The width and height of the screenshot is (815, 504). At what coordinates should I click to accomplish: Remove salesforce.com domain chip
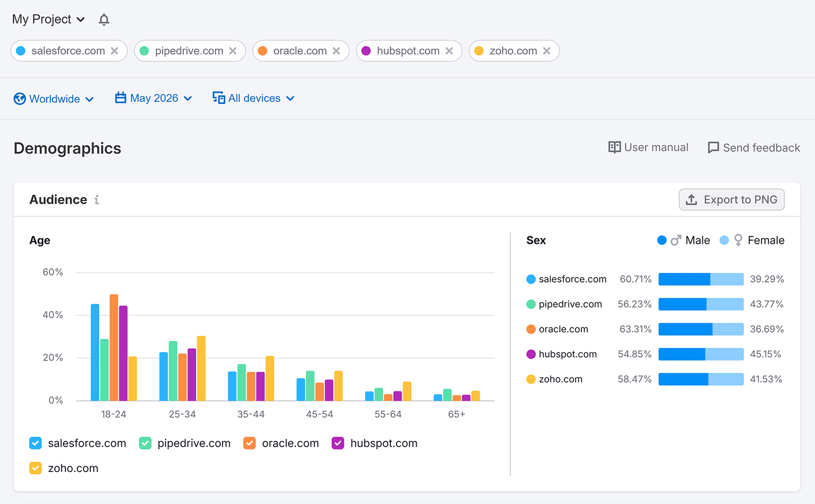pyautogui.click(x=115, y=51)
